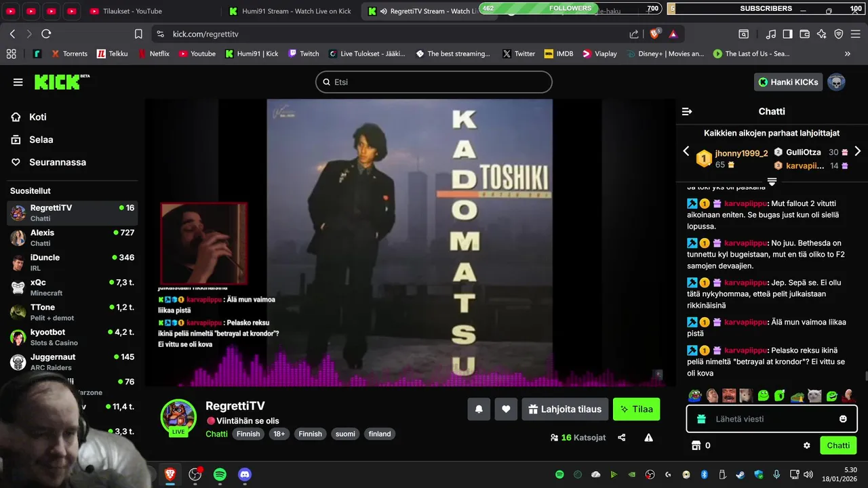Open the Chatti category link under title
This screenshot has height=488, width=868.
(x=216, y=434)
